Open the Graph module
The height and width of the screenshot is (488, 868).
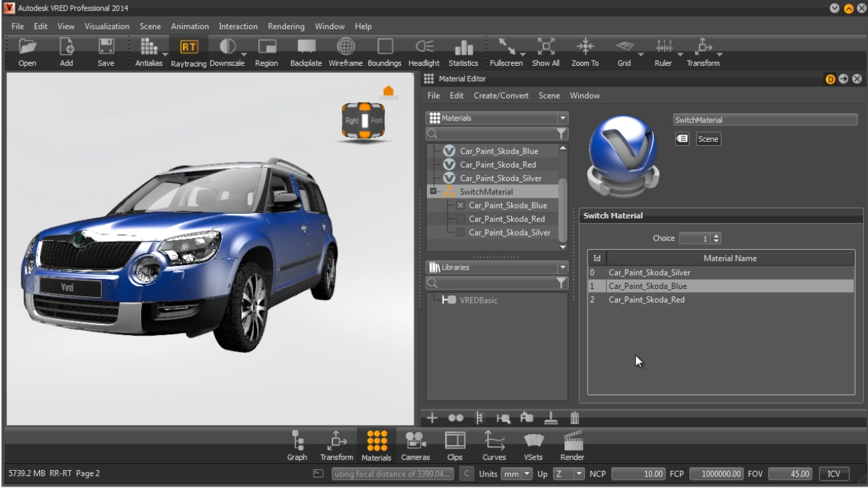pyautogui.click(x=297, y=446)
